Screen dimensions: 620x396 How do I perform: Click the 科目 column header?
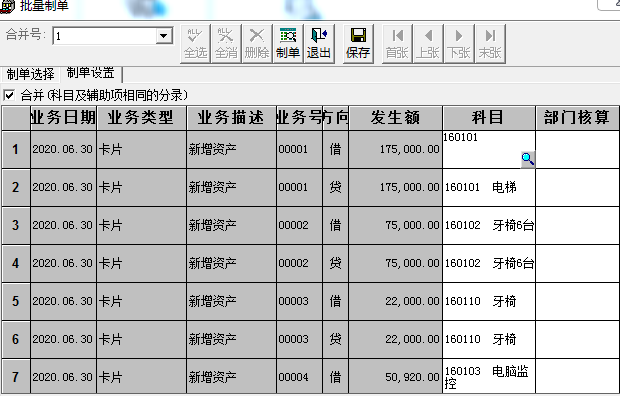click(488, 117)
